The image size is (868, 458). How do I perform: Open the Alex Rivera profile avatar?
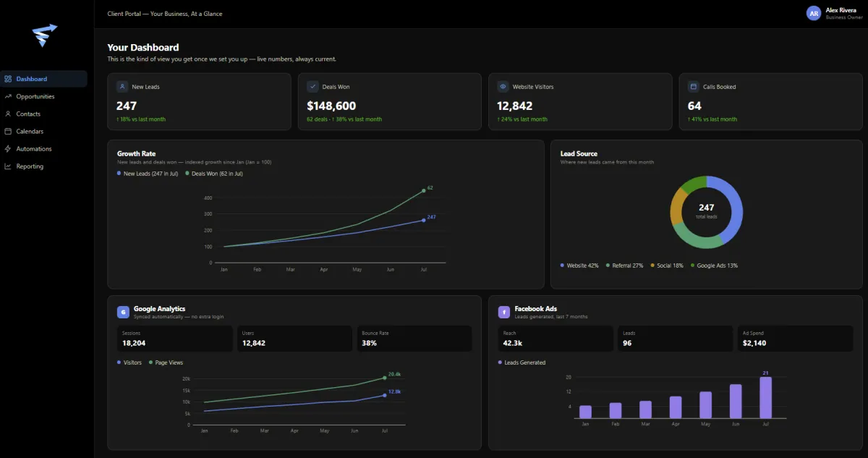click(814, 13)
